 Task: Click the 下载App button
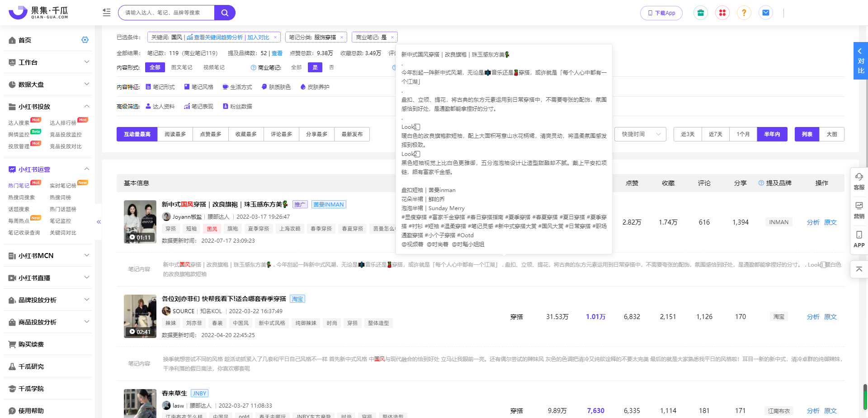click(661, 13)
